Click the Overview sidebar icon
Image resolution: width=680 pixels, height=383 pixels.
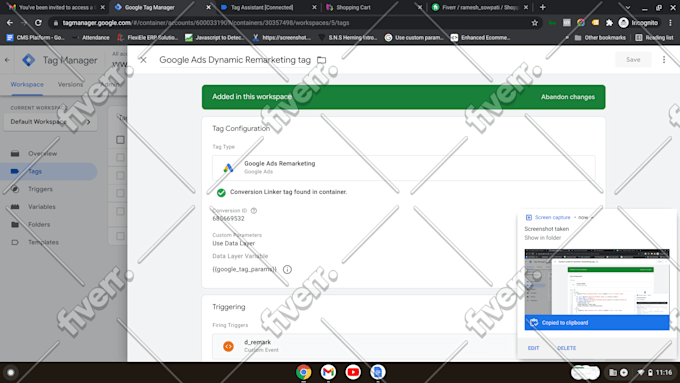point(15,154)
